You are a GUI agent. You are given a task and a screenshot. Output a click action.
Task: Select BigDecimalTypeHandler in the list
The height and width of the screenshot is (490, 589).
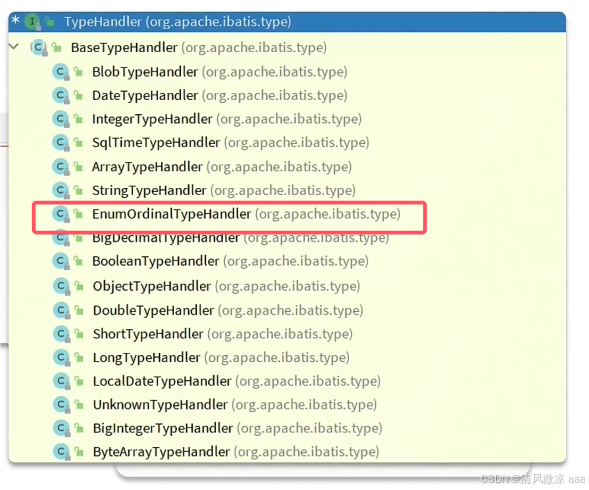(240, 239)
